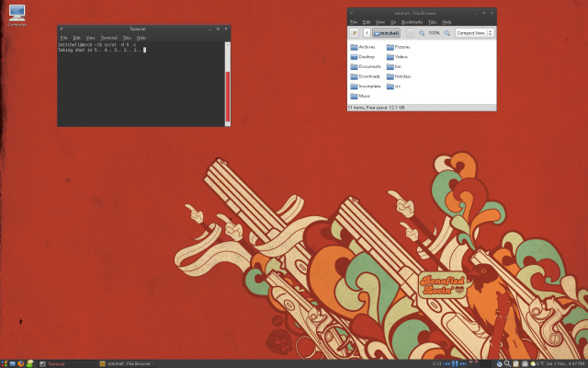
Task: Open window menu button on Terminal title bar
Action: (62, 29)
